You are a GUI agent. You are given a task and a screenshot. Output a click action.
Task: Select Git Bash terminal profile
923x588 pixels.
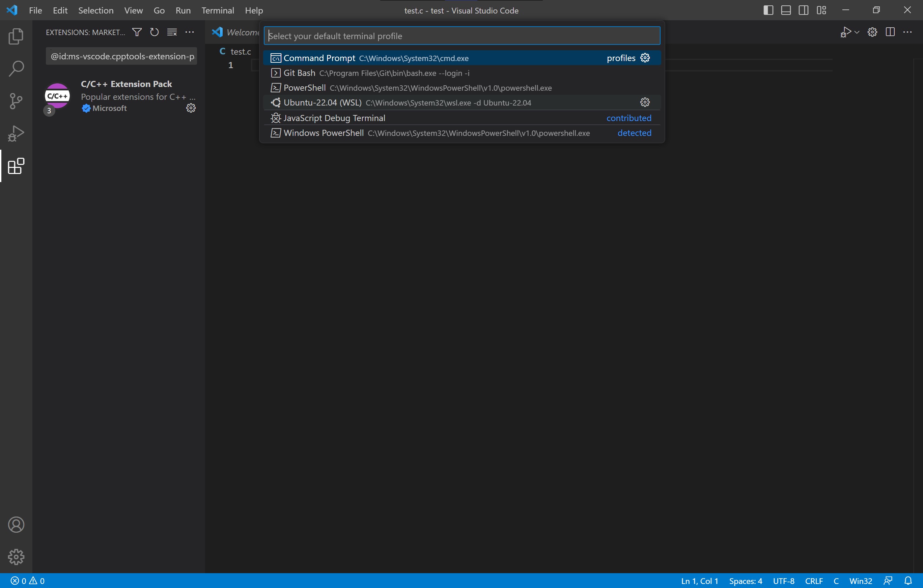[462, 73]
